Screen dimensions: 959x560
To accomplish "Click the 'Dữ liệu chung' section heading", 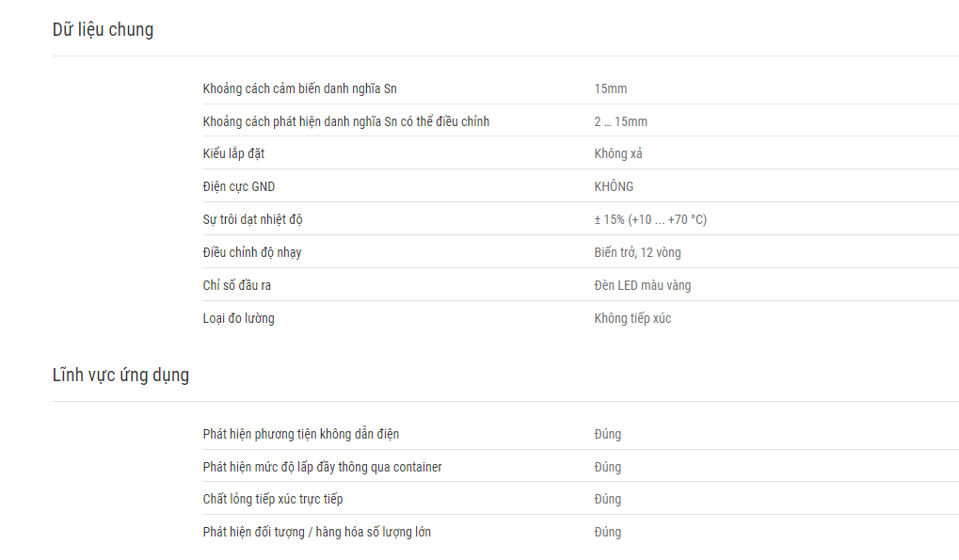I will click(x=103, y=29).
